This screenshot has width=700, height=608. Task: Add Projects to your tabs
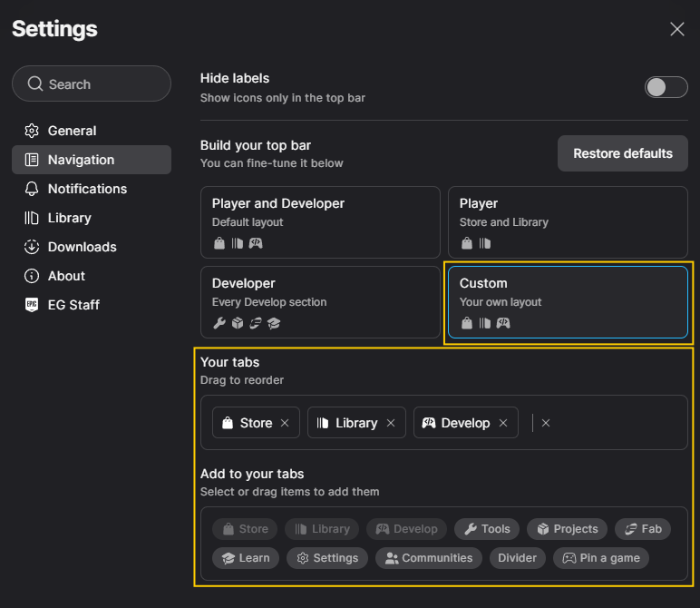click(567, 529)
